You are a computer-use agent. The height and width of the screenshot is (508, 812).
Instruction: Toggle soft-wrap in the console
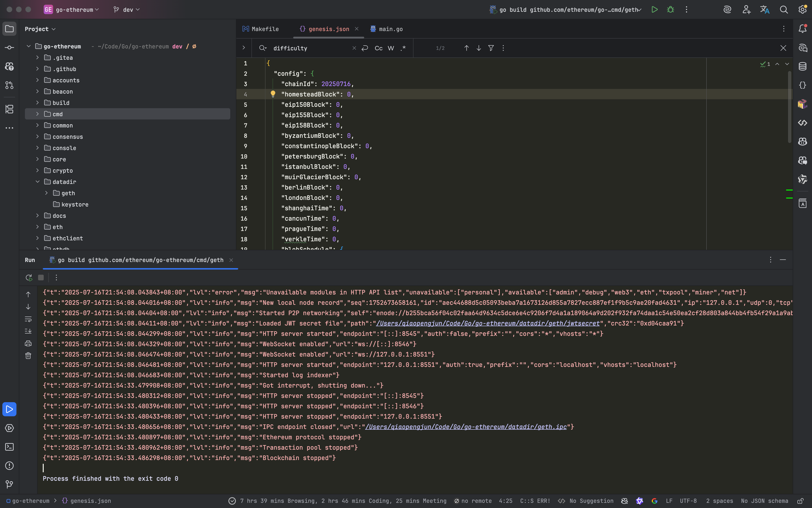point(28,319)
